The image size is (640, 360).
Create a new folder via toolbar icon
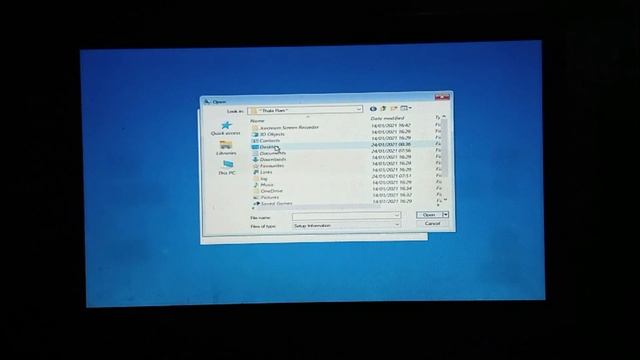(x=393, y=109)
